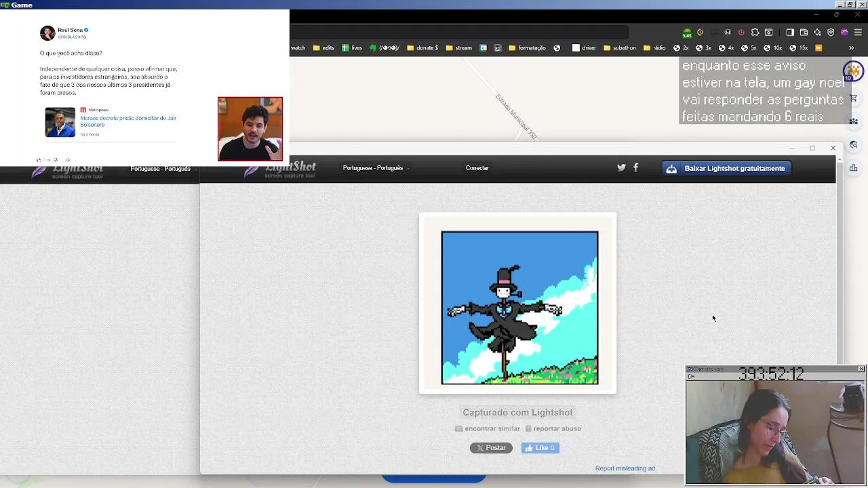868x488 pixels.
Task: Open the rádio bookmark folder
Action: [x=654, y=48]
